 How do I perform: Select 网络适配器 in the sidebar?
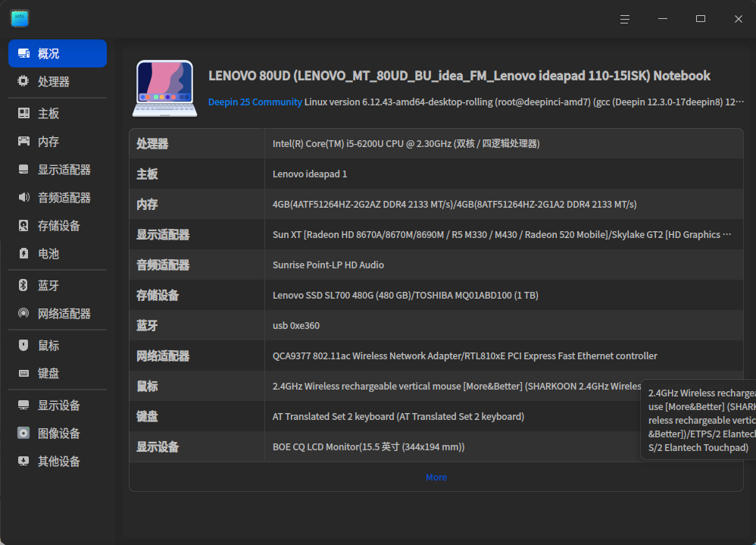coord(58,313)
